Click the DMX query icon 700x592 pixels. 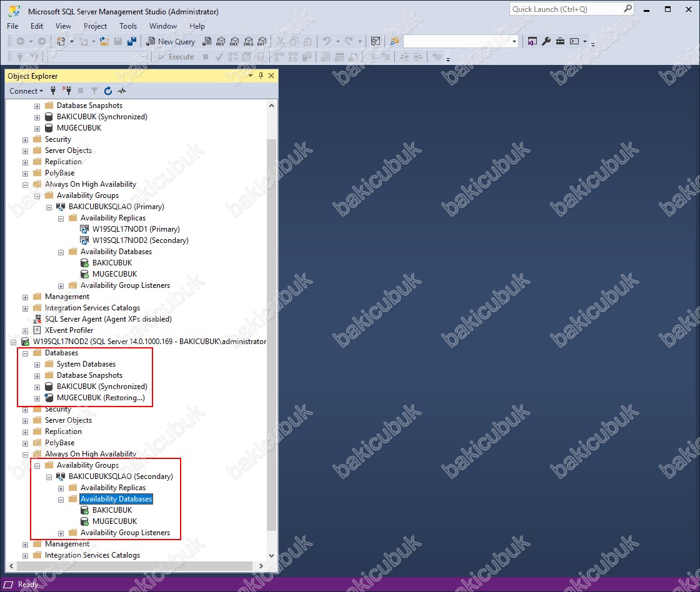point(234,41)
